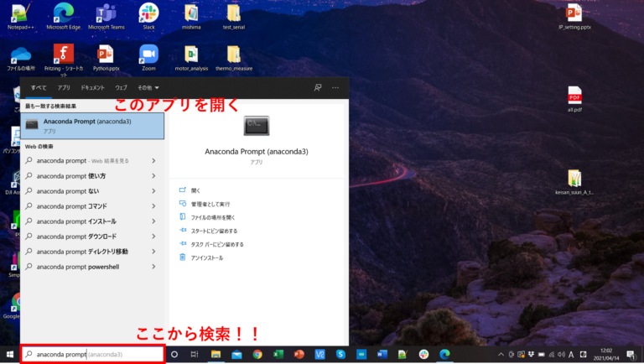Open PowerPoint from the taskbar

[299, 355]
